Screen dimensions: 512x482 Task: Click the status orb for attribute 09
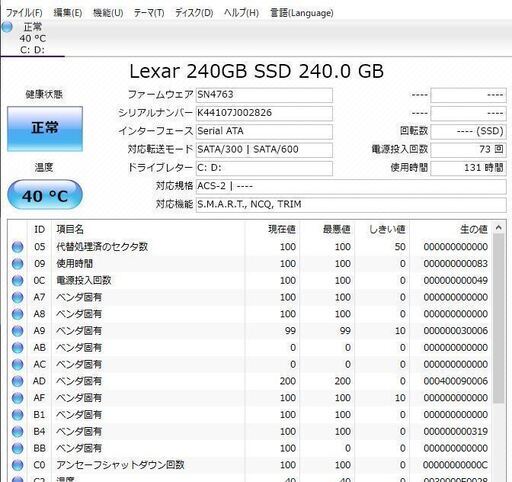(17, 264)
